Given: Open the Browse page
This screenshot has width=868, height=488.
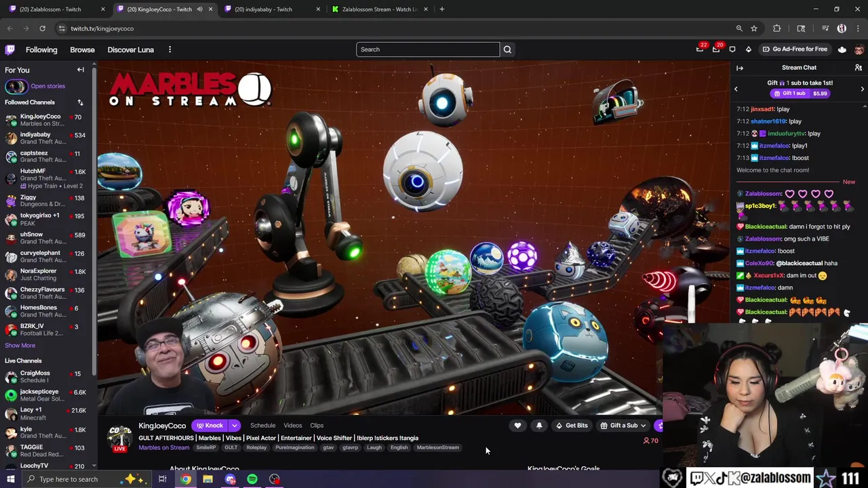Looking at the screenshot, I should [82, 49].
